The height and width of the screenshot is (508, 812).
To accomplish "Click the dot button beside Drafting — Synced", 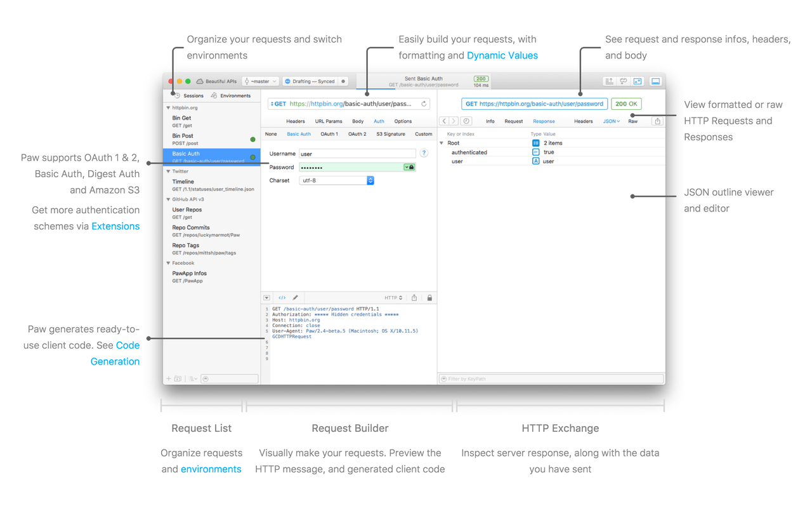I will (343, 81).
